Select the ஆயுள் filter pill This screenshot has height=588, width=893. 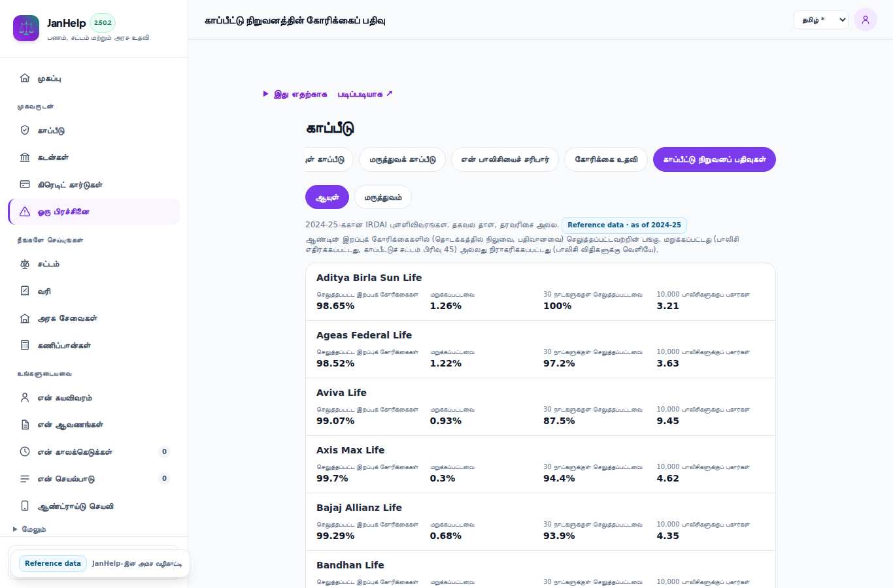tap(327, 197)
